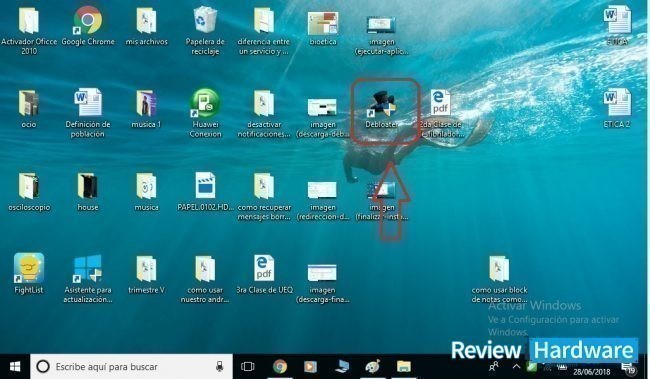Viewport: 650px width, 379px height.
Task: Open the PAPEL.0102.HD video file
Action: pyautogui.click(x=205, y=191)
